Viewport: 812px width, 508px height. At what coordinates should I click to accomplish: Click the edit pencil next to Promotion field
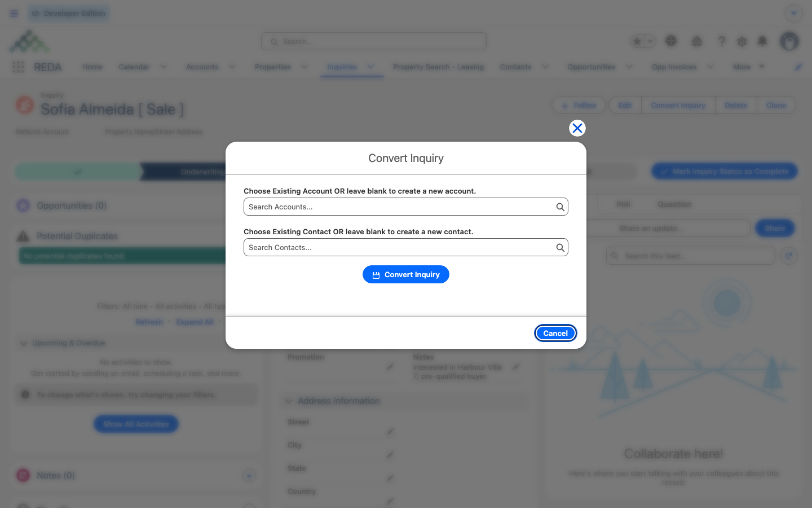(x=390, y=367)
